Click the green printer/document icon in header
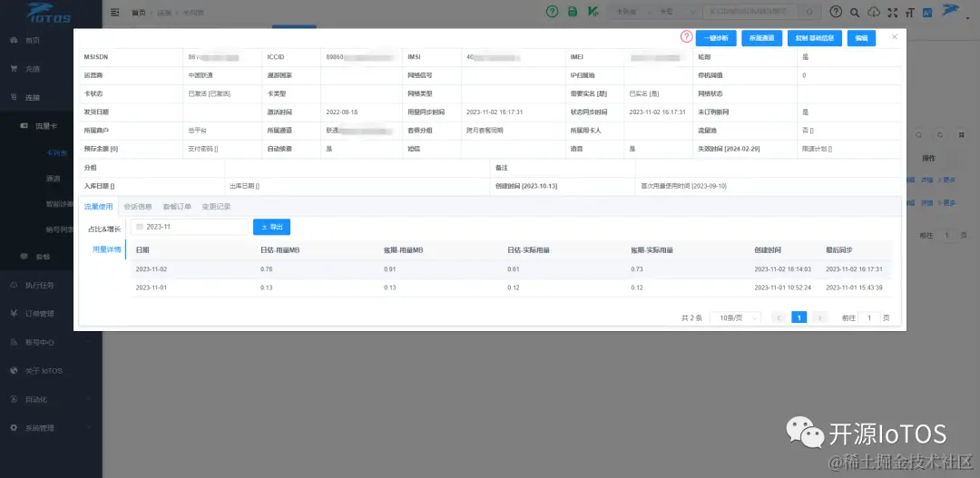The height and width of the screenshot is (478, 980). pos(572,11)
